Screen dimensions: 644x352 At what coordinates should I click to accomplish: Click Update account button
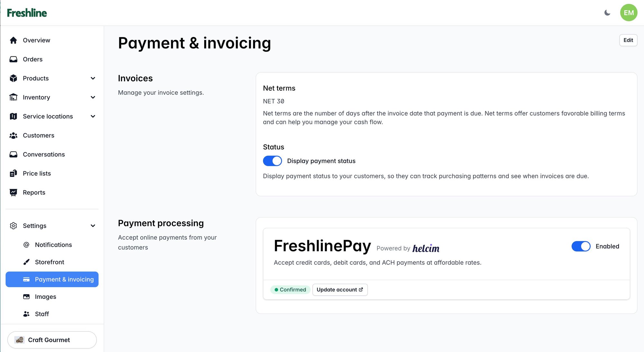pyautogui.click(x=340, y=290)
